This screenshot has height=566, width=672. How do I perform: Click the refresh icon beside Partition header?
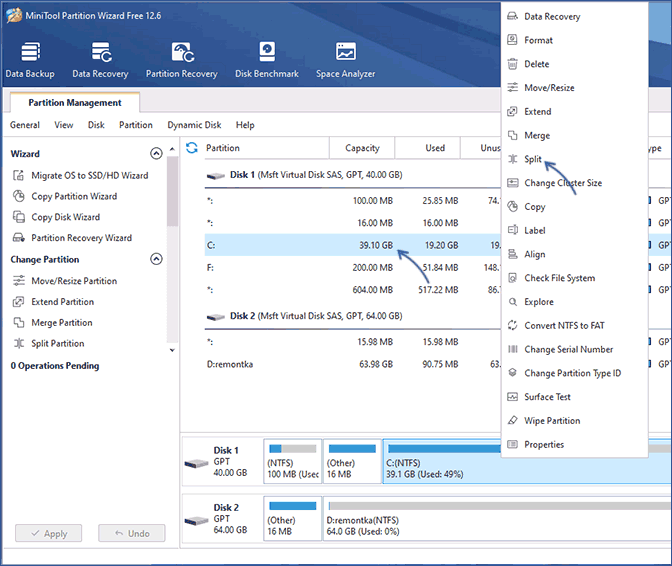pos(192,148)
